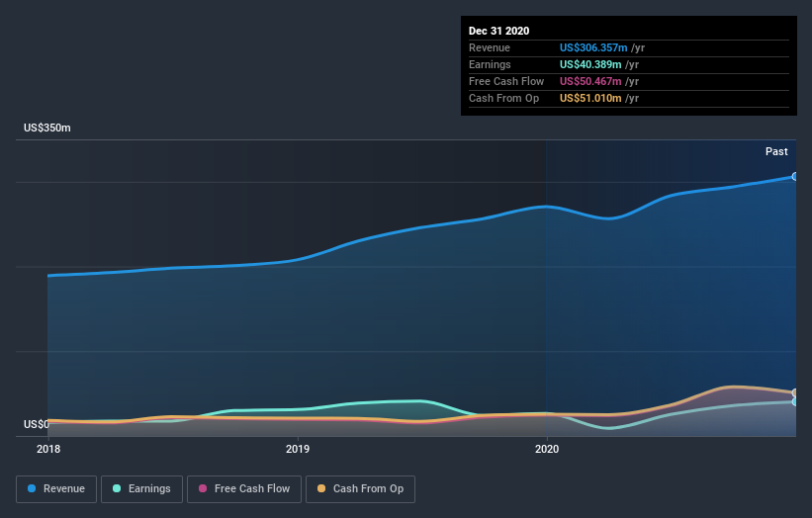Click the 2020 x-axis label
The height and width of the screenshot is (518, 812).
(547, 449)
